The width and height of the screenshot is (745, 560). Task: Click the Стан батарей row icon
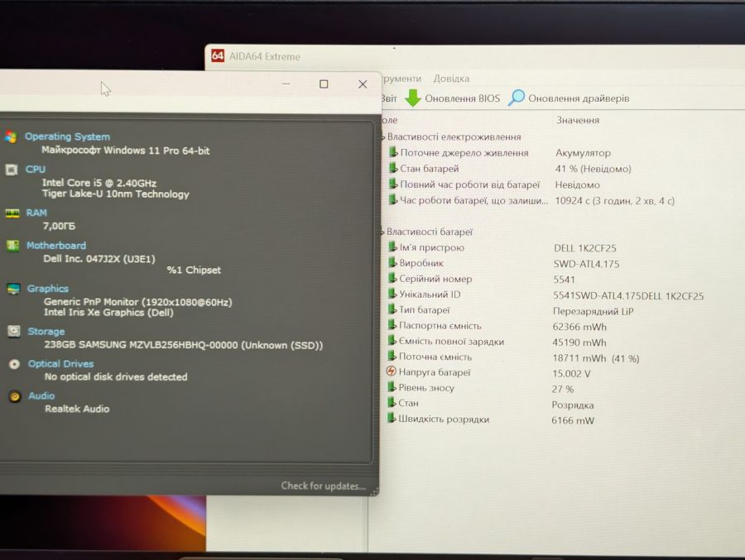tap(393, 168)
